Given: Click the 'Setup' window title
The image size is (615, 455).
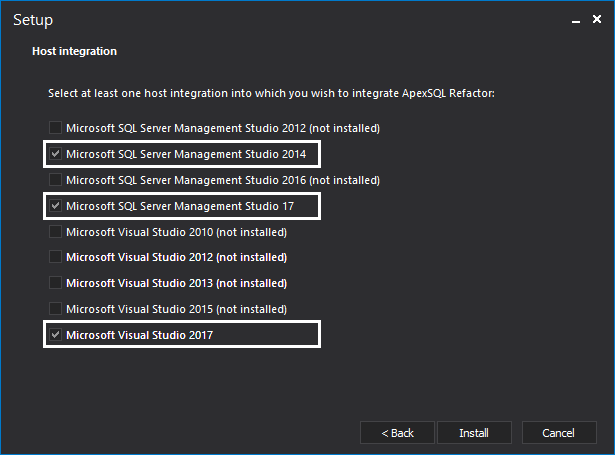Looking at the screenshot, I should point(33,20).
